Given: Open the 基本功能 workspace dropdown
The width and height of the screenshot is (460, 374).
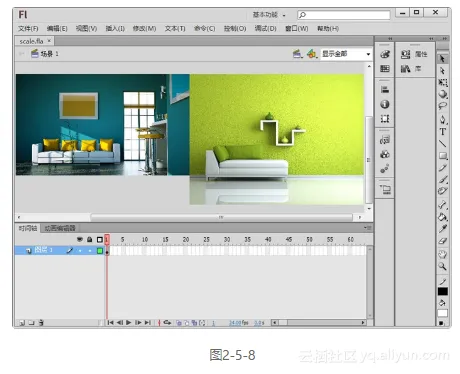Looking at the screenshot, I should tap(269, 15).
